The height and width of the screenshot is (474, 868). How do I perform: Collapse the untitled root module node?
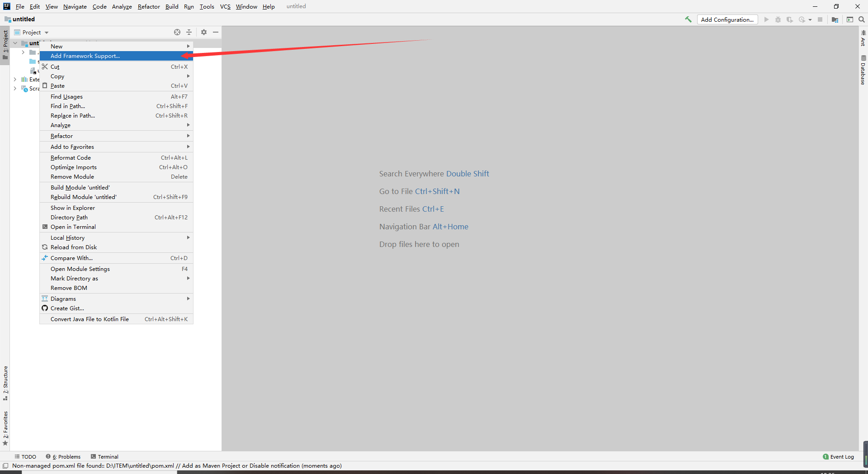pos(15,43)
